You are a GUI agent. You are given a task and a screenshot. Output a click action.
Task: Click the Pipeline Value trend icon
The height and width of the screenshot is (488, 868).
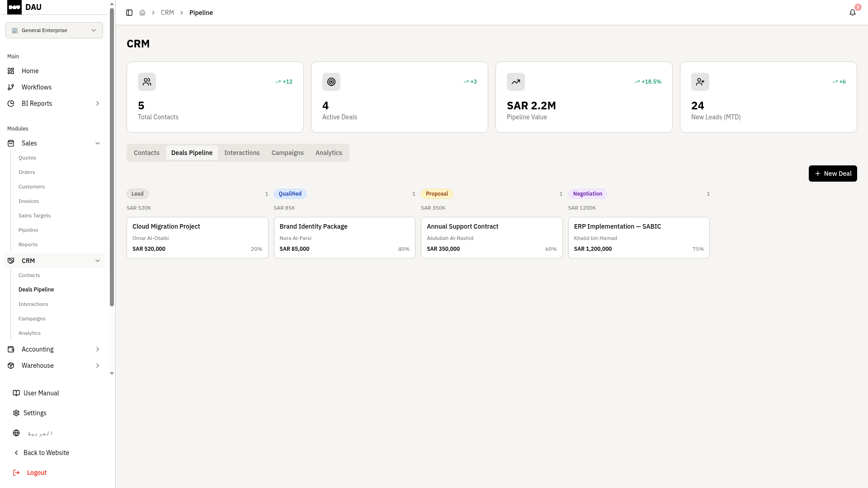tap(516, 82)
